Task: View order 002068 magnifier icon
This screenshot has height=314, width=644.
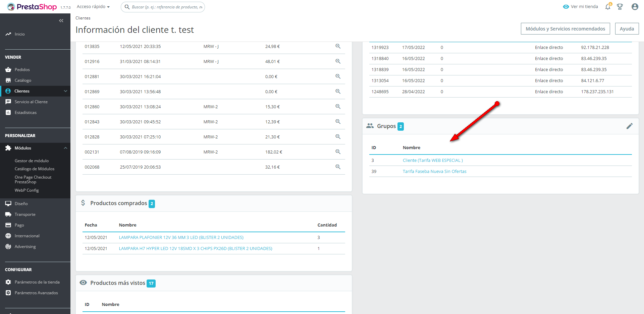Action: pyautogui.click(x=338, y=167)
